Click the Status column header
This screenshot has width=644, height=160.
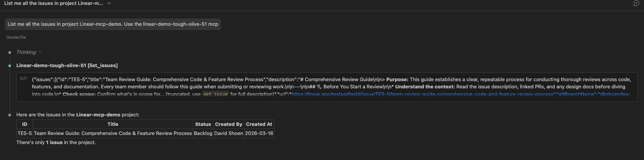(203, 124)
